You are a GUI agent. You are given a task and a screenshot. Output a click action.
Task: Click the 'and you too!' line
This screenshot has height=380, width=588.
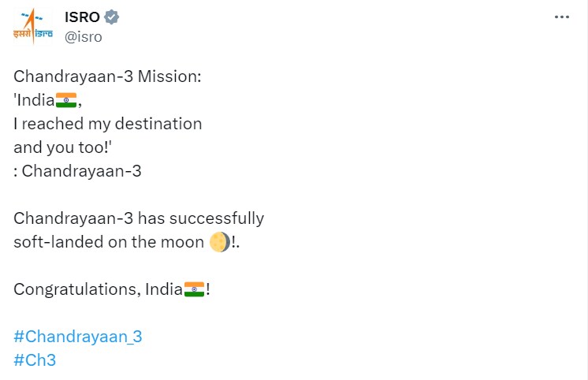click(62, 147)
